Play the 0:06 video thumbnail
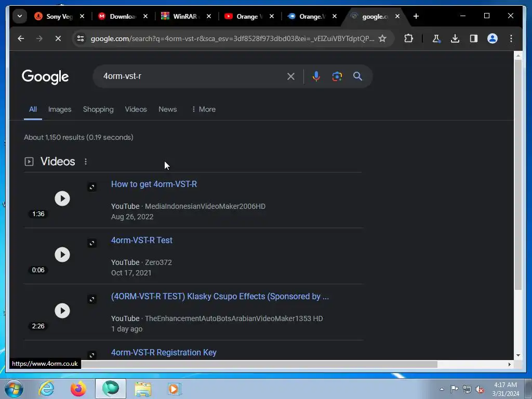 [62, 255]
